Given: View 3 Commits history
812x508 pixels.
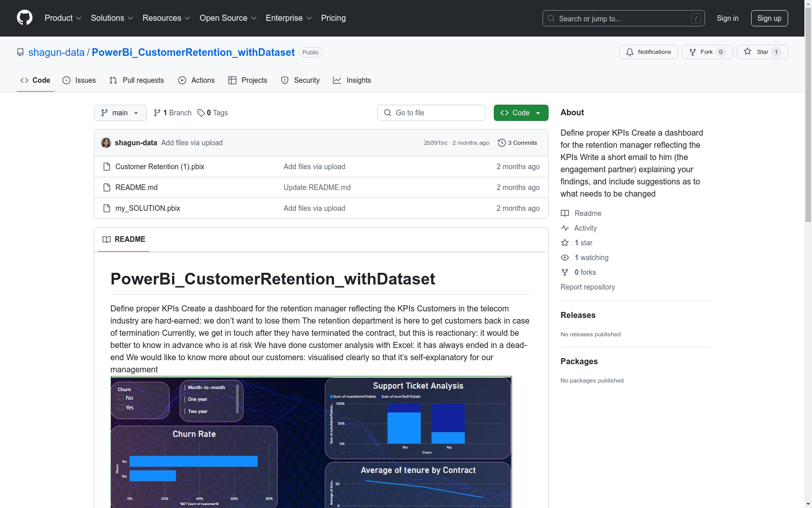Looking at the screenshot, I should (518, 143).
